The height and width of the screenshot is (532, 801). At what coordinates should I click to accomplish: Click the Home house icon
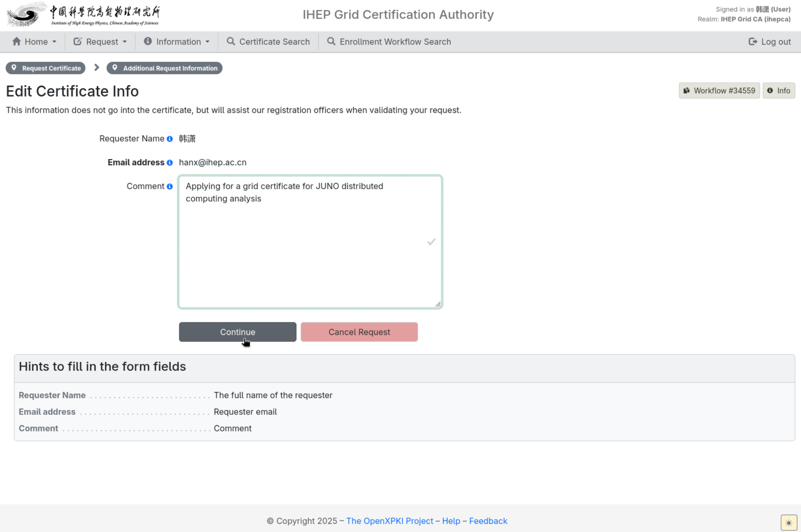[x=17, y=41]
